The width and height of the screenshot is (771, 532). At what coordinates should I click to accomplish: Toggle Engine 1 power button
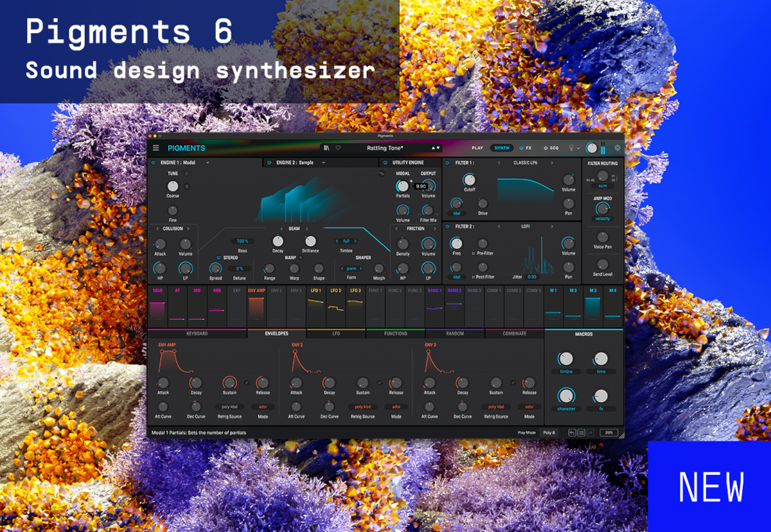pos(154,163)
